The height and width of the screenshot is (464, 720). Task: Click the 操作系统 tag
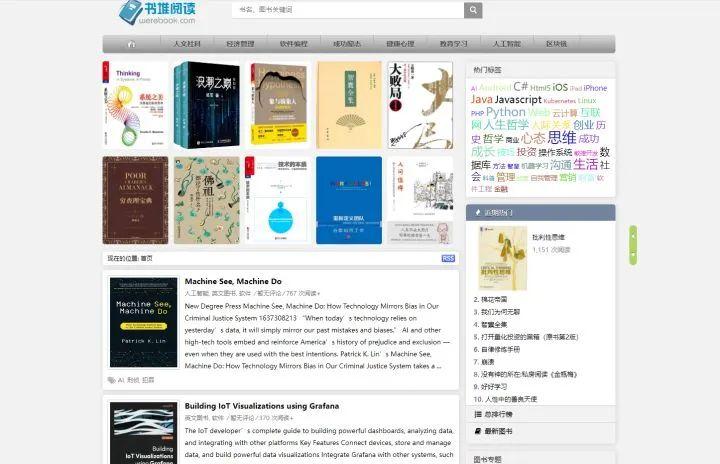tap(555, 152)
